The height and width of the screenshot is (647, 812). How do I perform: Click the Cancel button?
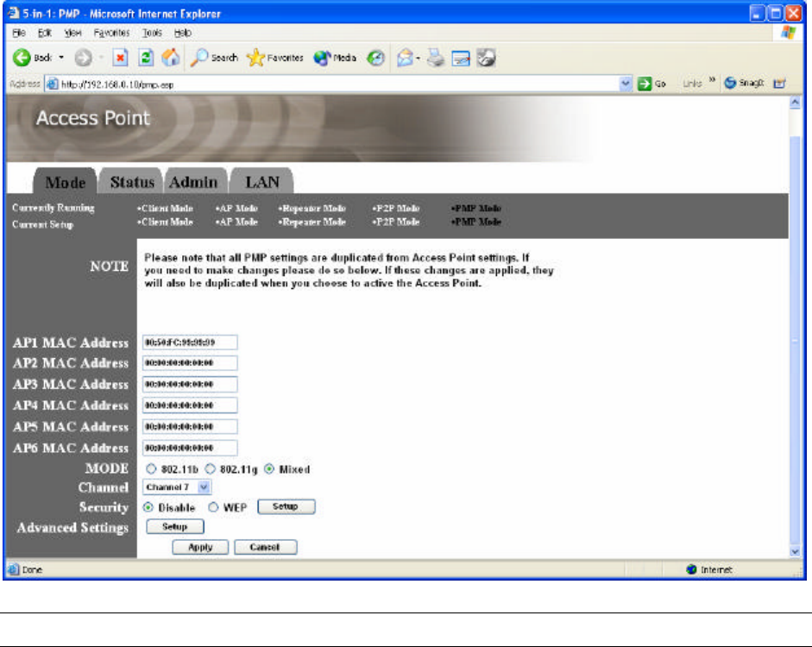[265, 547]
